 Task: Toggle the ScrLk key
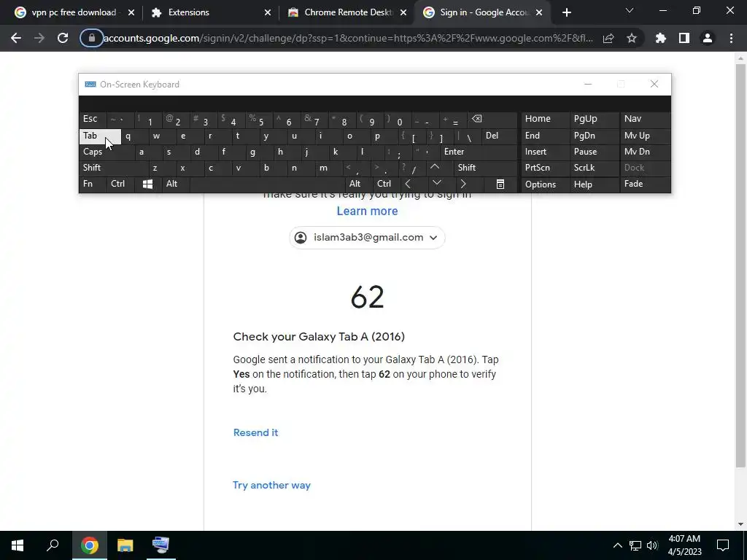(594, 168)
